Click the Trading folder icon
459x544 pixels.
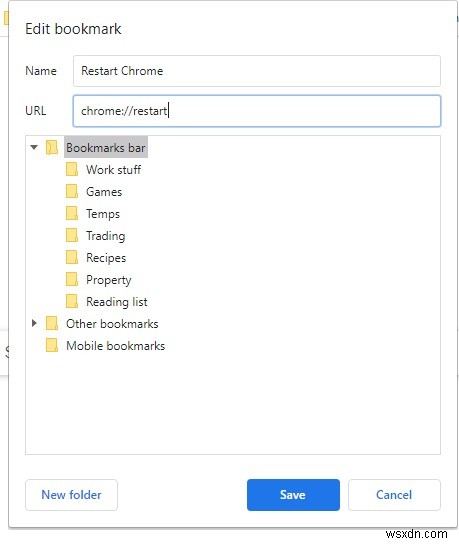tap(72, 235)
